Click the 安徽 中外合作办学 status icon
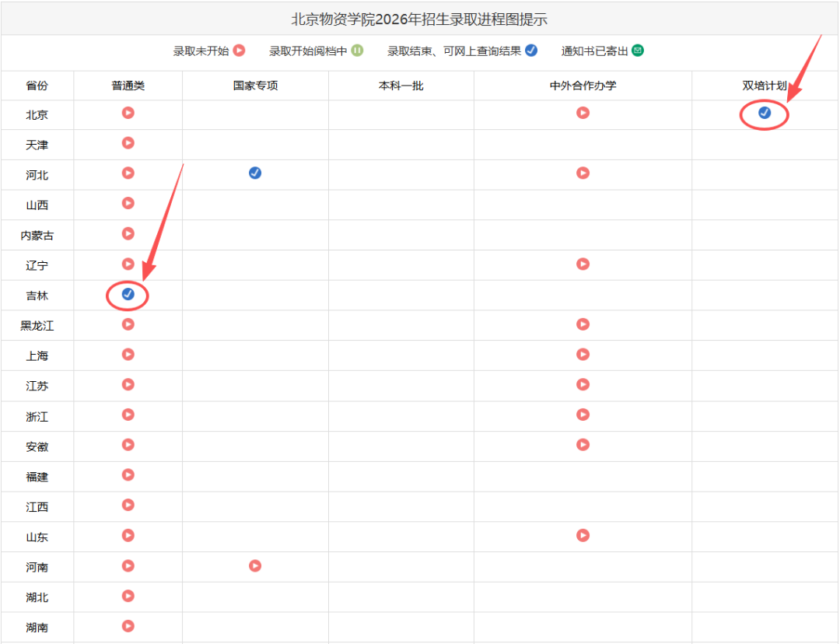 [x=583, y=445]
